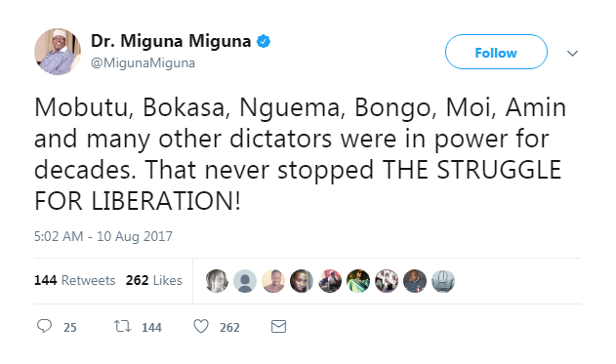Open the Dr. Miguna Miguna name link

171,41
